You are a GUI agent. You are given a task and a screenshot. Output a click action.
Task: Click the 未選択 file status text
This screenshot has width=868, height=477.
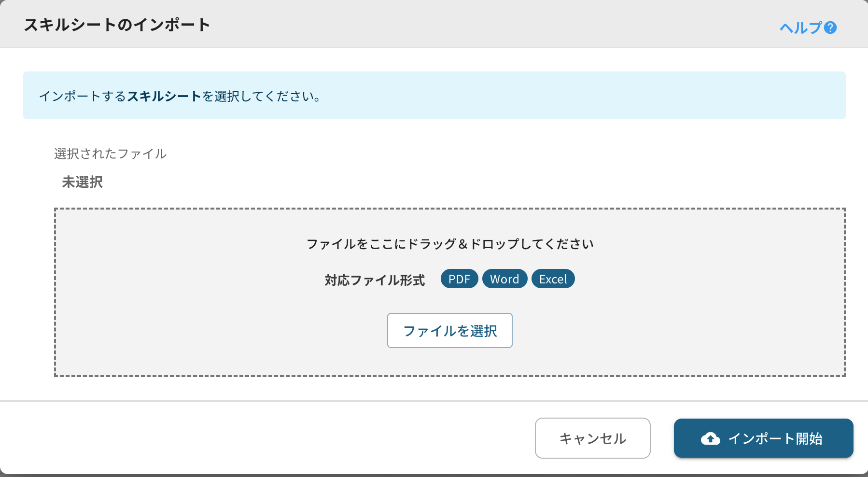[82, 182]
